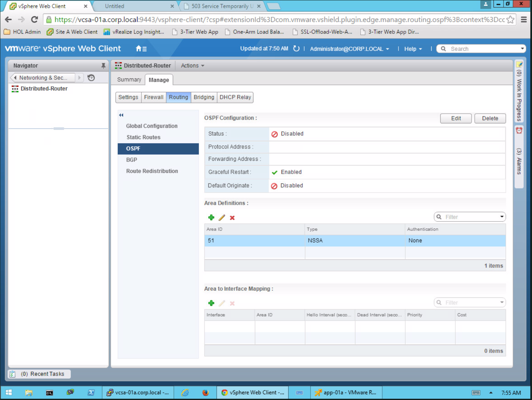Reload the browser page

(x=35, y=19)
